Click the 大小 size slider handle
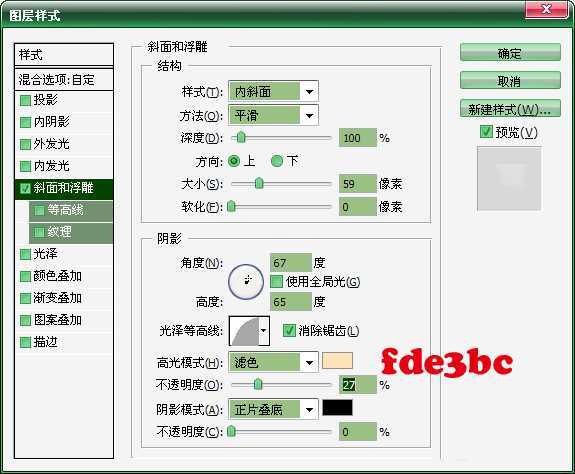Viewport: 575px width, 474px height. (259, 183)
